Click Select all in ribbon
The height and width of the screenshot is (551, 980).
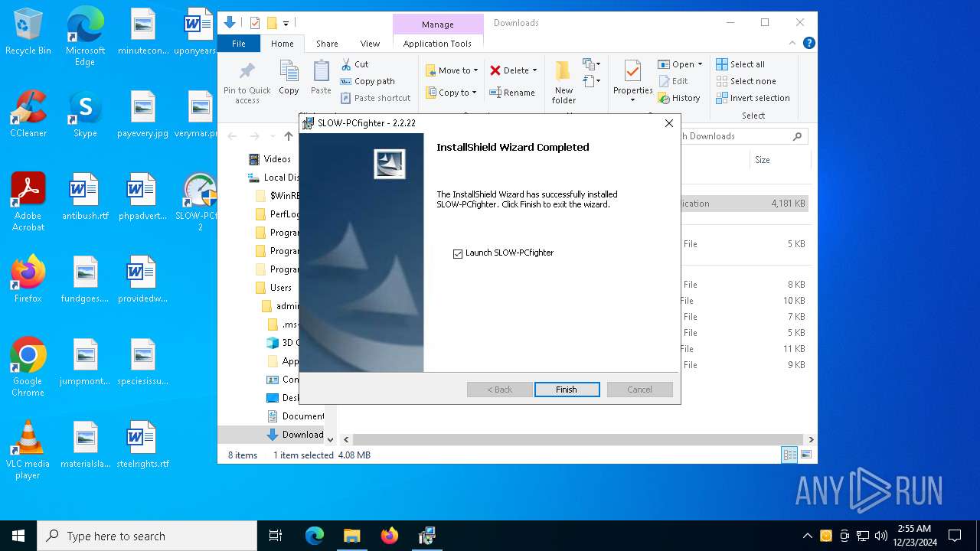(740, 64)
